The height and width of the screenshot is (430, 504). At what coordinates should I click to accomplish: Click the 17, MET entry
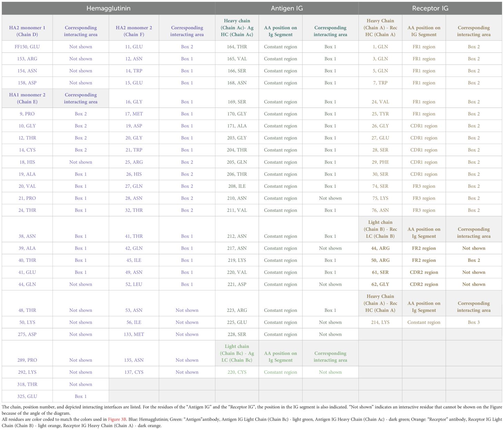(134, 114)
